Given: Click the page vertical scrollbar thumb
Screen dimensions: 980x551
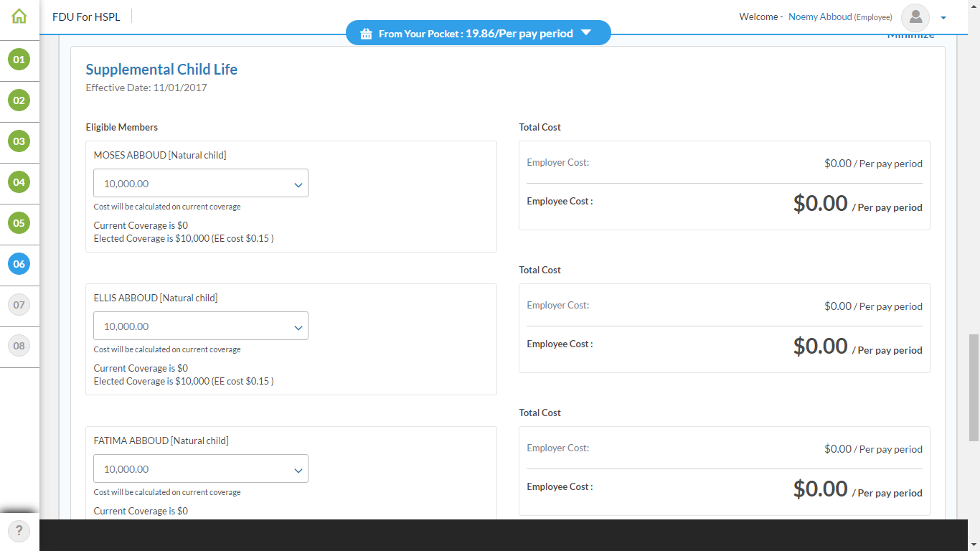Looking at the screenshot, I should click(x=974, y=387).
